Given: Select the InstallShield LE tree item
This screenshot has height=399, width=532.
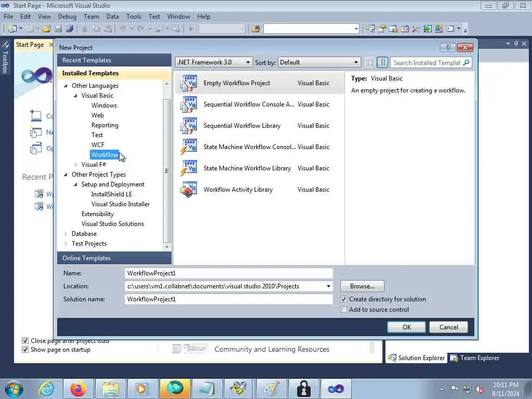Looking at the screenshot, I should click(112, 194).
